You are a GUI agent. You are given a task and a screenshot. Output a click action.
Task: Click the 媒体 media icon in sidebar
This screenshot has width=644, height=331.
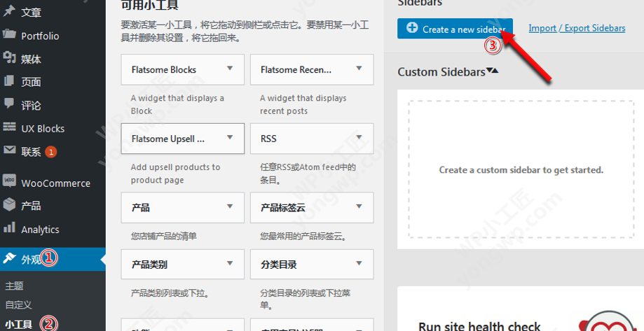tap(9, 59)
